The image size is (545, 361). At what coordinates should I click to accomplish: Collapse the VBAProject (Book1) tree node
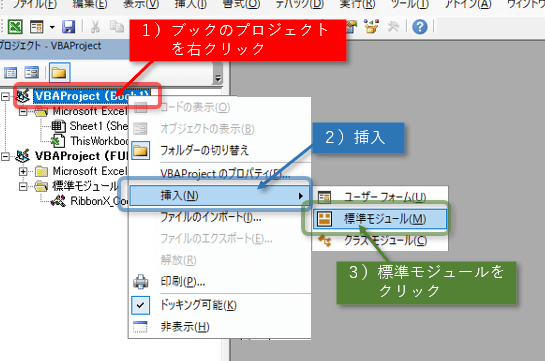tap(5, 96)
